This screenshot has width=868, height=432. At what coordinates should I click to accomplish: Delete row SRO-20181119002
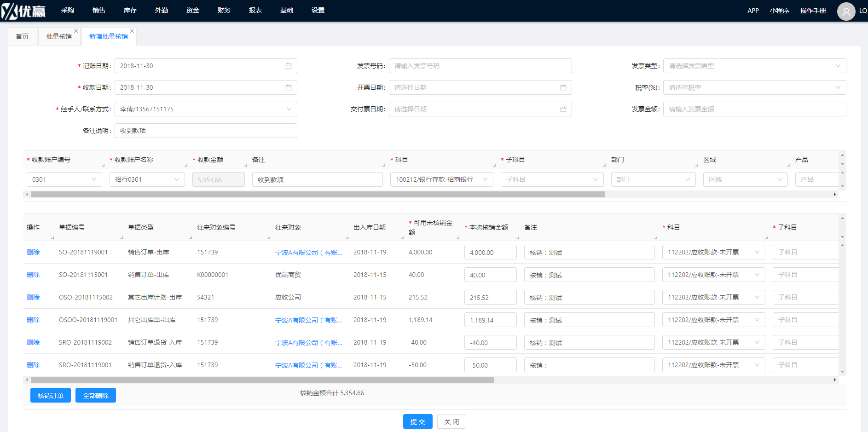tap(33, 342)
